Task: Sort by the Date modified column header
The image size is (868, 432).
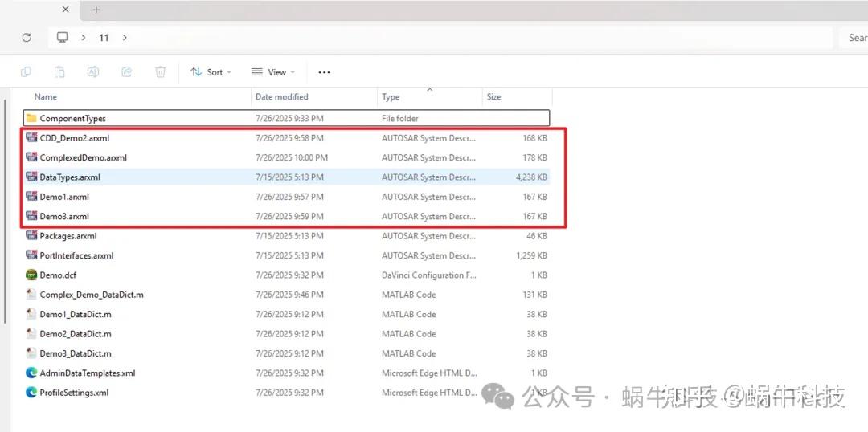Action: tap(282, 97)
